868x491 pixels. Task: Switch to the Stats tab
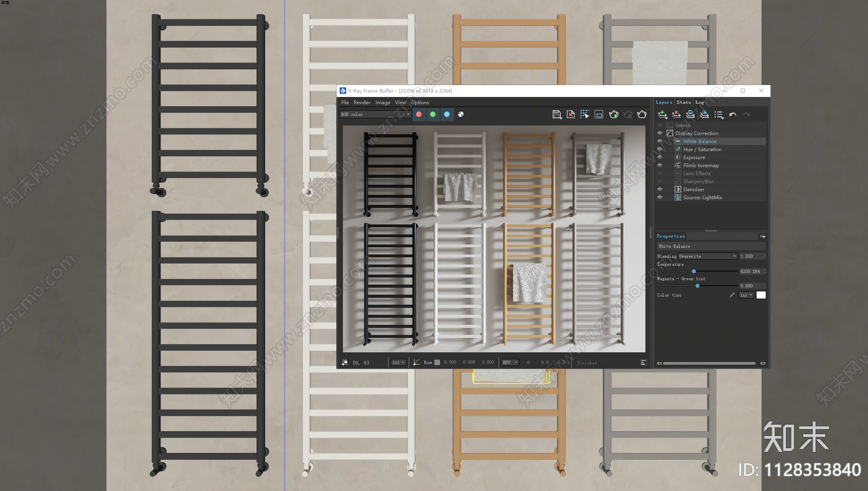pos(684,102)
